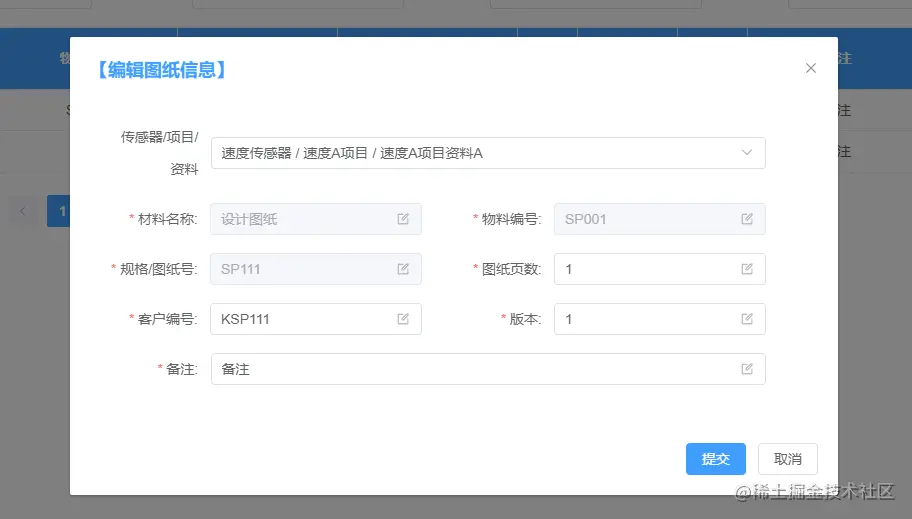The image size is (912, 519).
Task: Click the 物料编号 label
Action: 511,219
